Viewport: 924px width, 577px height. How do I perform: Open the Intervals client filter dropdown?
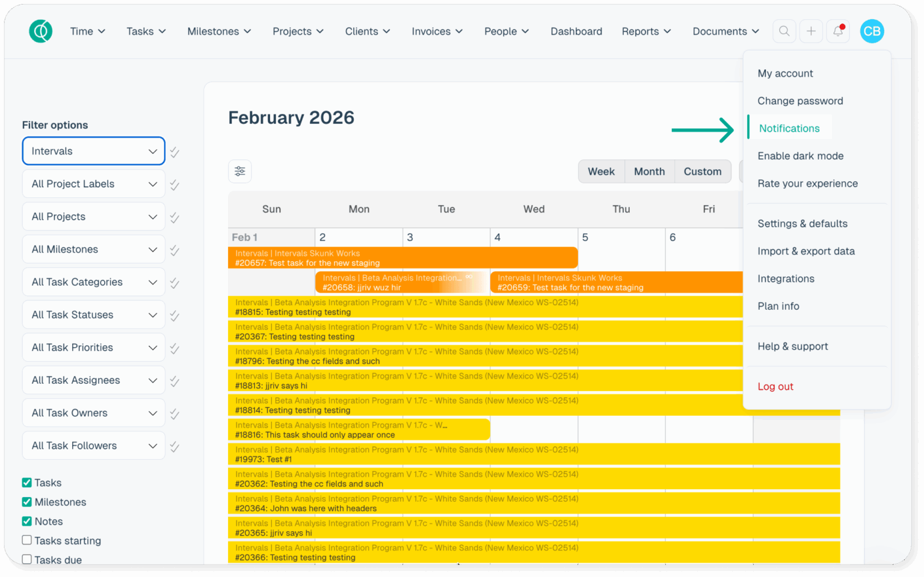coord(94,151)
